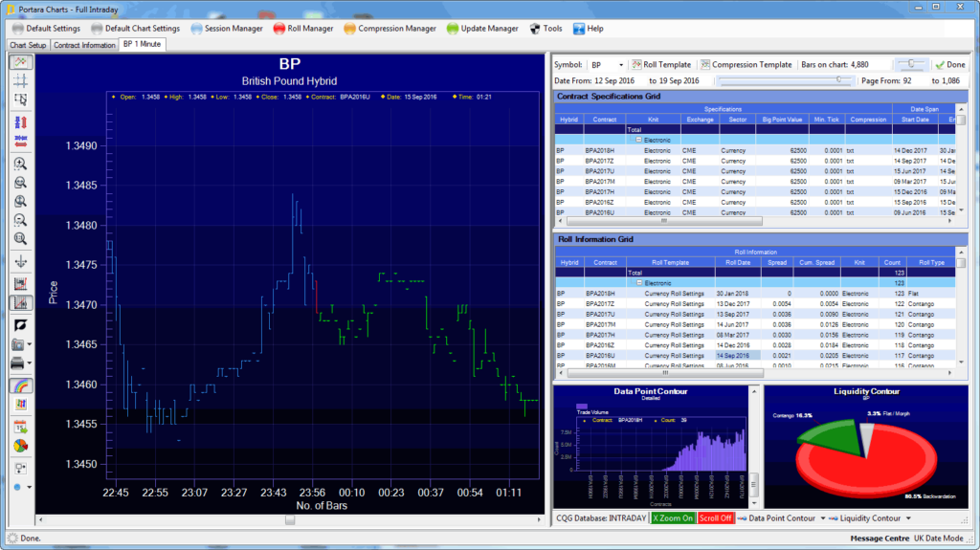Open dropdown arrow beside printer icon

tap(29, 363)
